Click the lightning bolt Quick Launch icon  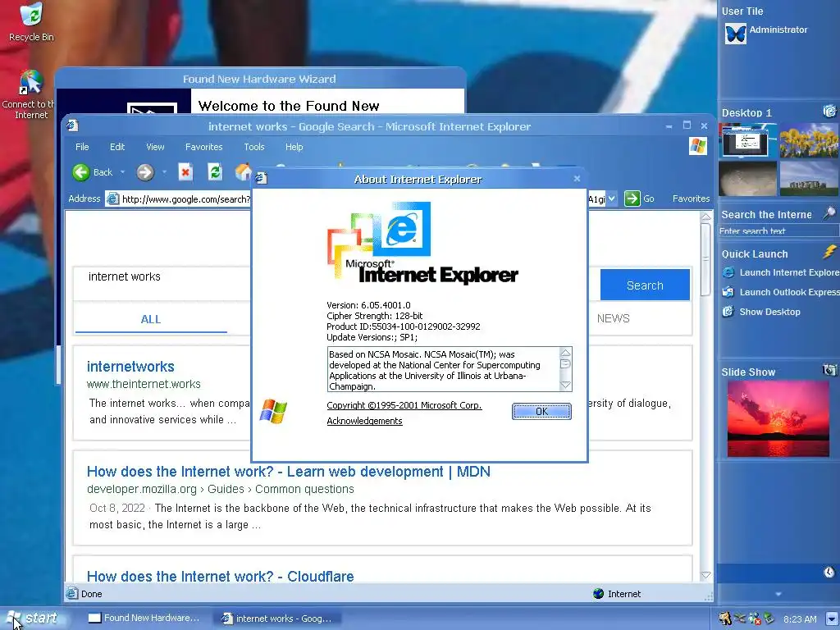[829, 251]
